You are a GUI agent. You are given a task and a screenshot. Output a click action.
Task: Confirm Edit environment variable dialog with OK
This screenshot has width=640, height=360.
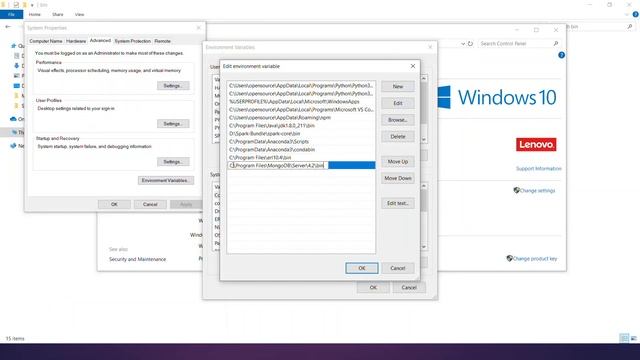tap(362, 268)
